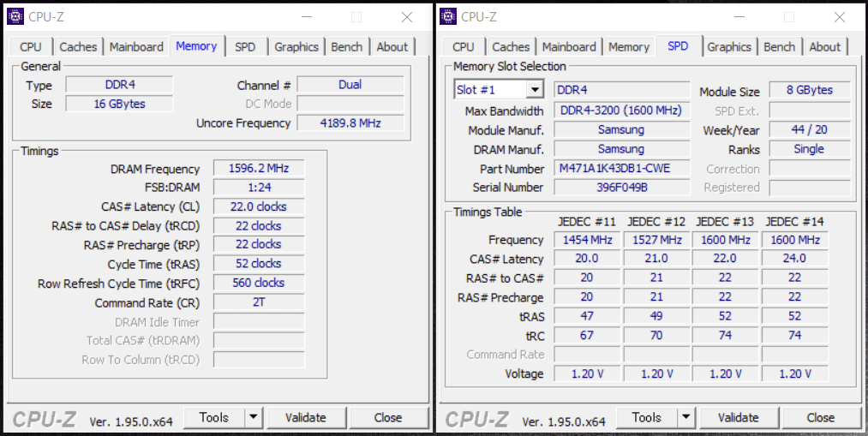Viewport: 868px width, 436px height.
Task: Click tRFC value 560 clocks
Action: pos(259,284)
